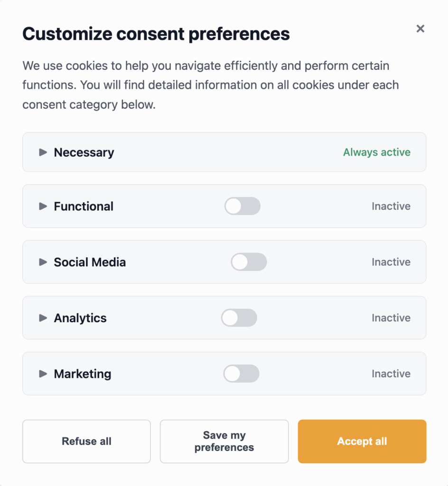Viewport: 448px width, 486px height.
Task: Enable the Functional cookies toggle
Action: pos(243,206)
